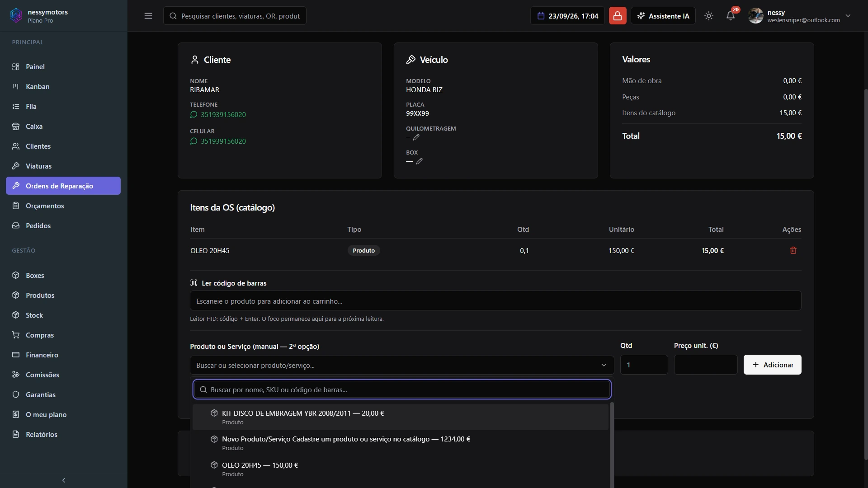Focus the global search field
Image resolution: width=868 pixels, height=488 pixels.
pyautogui.click(x=235, y=16)
